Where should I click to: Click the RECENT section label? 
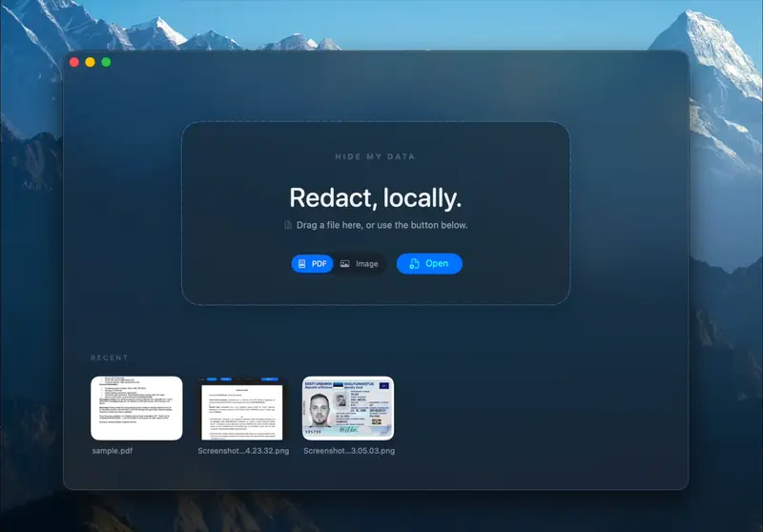110,358
